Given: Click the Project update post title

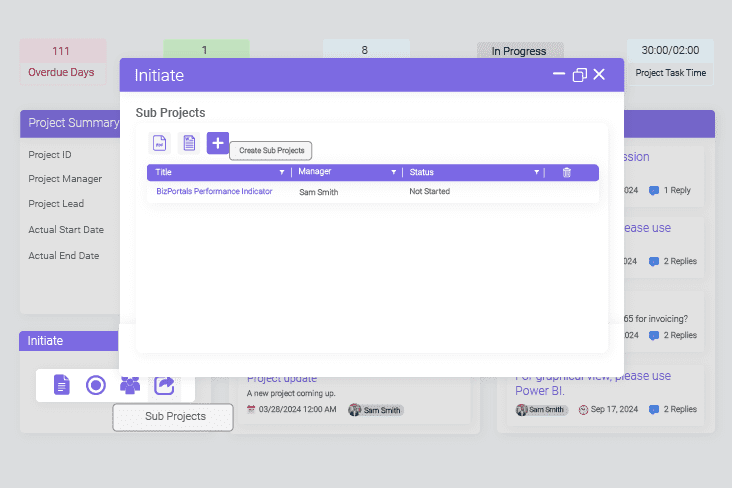Looking at the screenshot, I should (x=282, y=379).
